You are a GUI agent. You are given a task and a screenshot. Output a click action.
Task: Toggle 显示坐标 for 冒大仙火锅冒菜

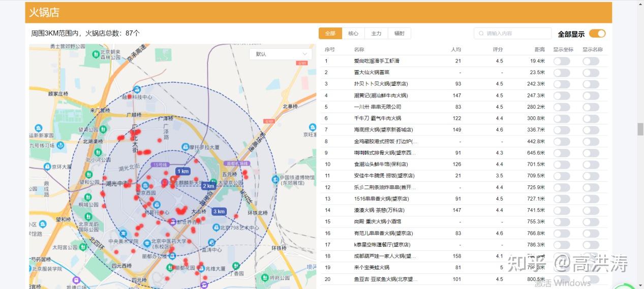click(x=562, y=73)
